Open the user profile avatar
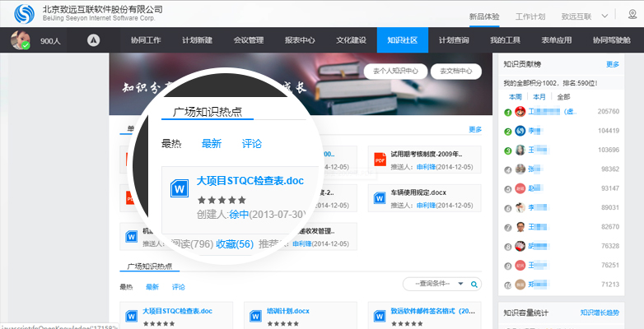This screenshot has width=644, height=329. [21, 40]
